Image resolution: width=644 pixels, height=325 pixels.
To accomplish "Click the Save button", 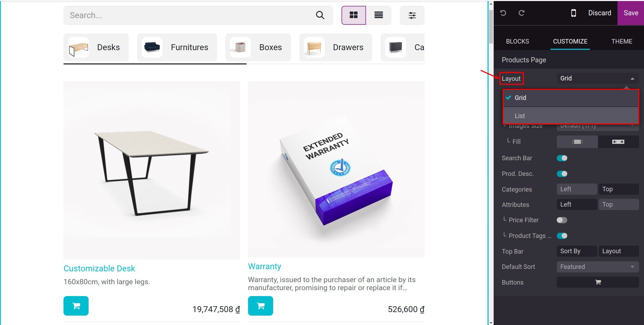I will (630, 13).
